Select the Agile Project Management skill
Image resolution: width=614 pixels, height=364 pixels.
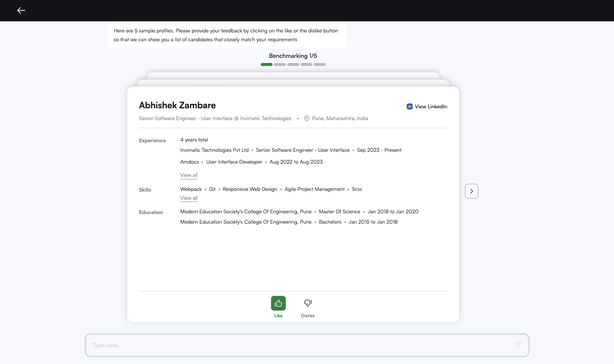315,189
